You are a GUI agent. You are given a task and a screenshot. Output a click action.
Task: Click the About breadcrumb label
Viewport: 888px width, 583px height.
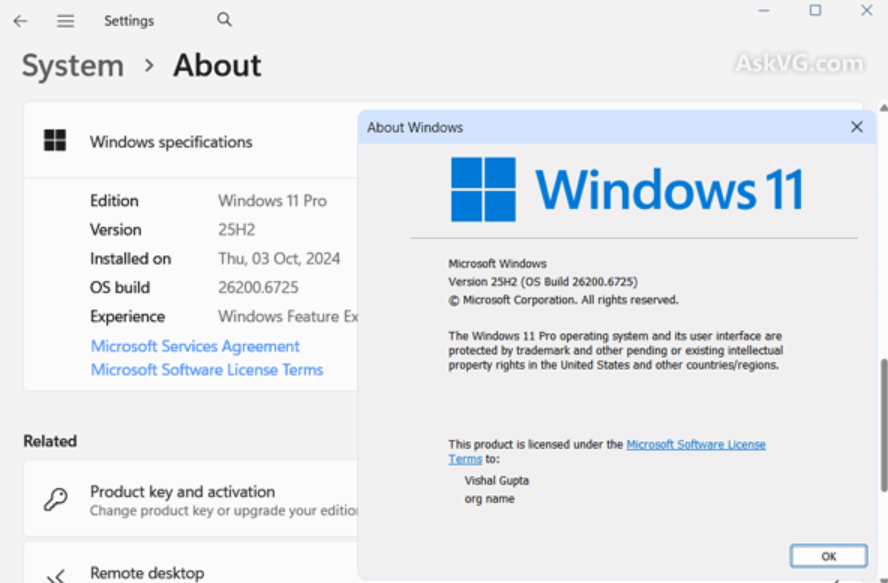coord(217,65)
